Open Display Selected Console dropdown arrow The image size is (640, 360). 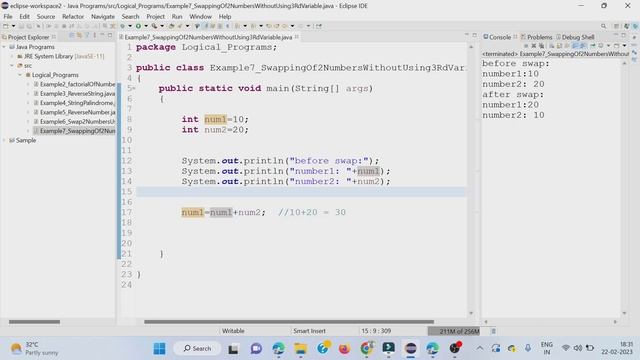(609, 46)
